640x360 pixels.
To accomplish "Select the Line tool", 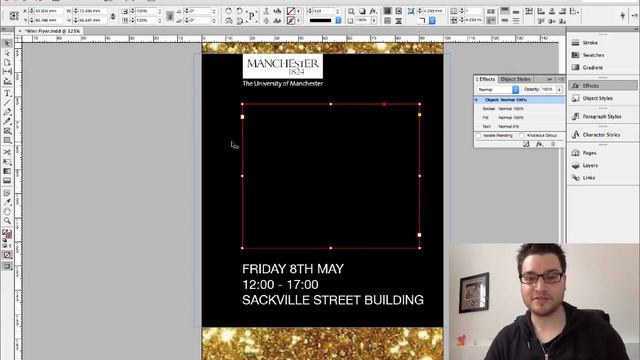I will click(x=7, y=102).
